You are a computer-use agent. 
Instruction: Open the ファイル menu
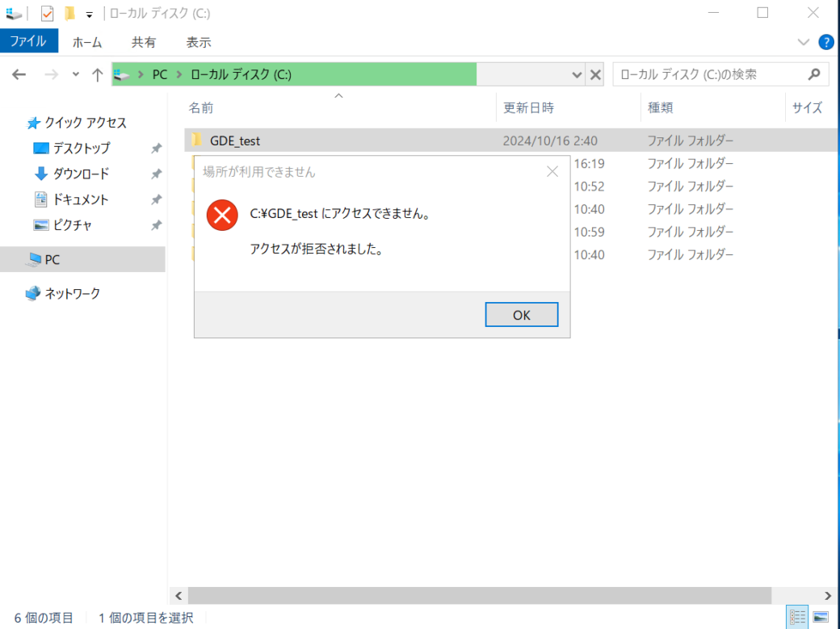pos(29,41)
